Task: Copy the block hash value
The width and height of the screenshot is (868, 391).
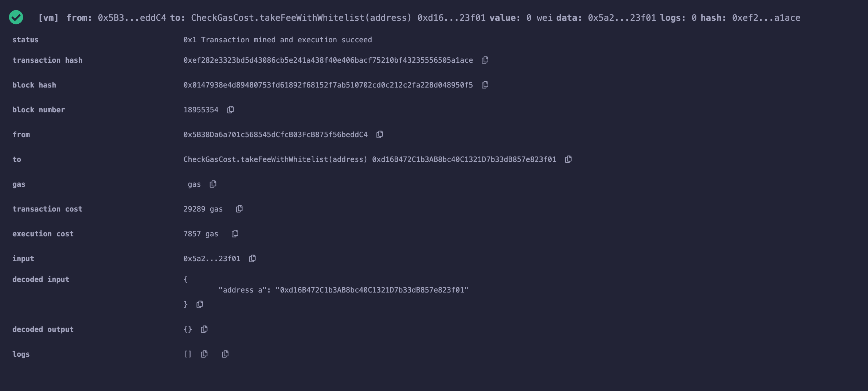Action: [x=485, y=85]
